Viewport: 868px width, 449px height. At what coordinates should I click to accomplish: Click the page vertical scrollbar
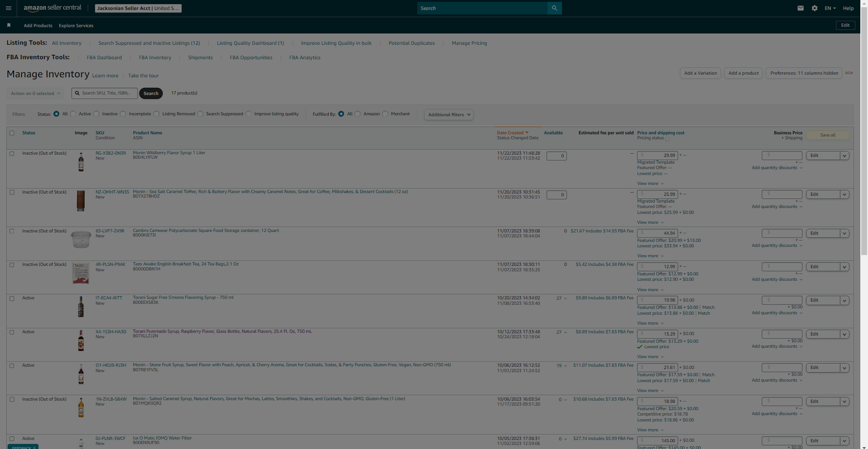point(864,131)
